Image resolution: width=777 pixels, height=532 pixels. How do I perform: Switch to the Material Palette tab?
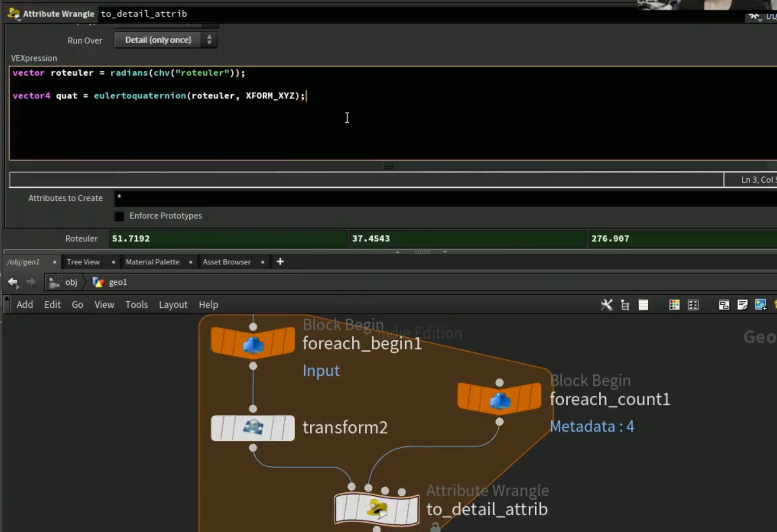pos(153,262)
